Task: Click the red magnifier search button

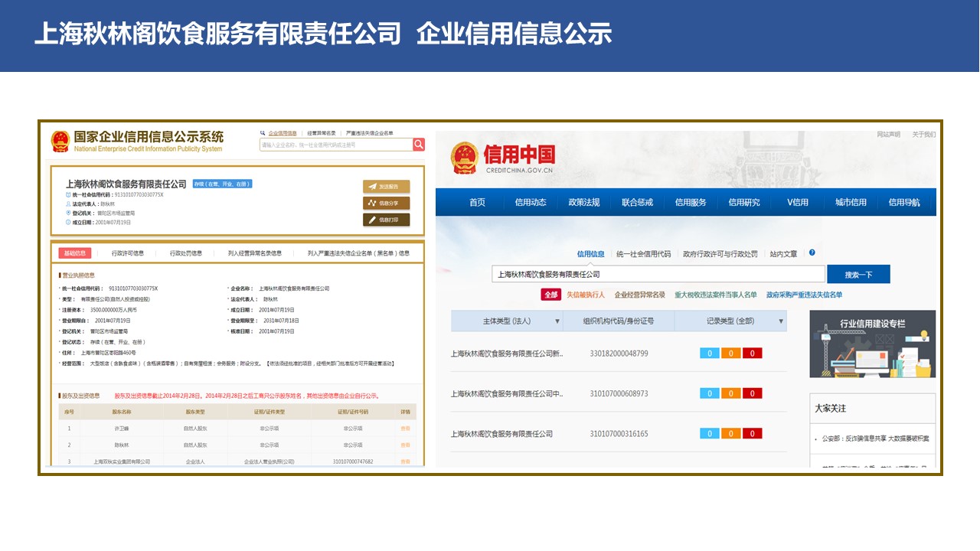Action: [419, 145]
